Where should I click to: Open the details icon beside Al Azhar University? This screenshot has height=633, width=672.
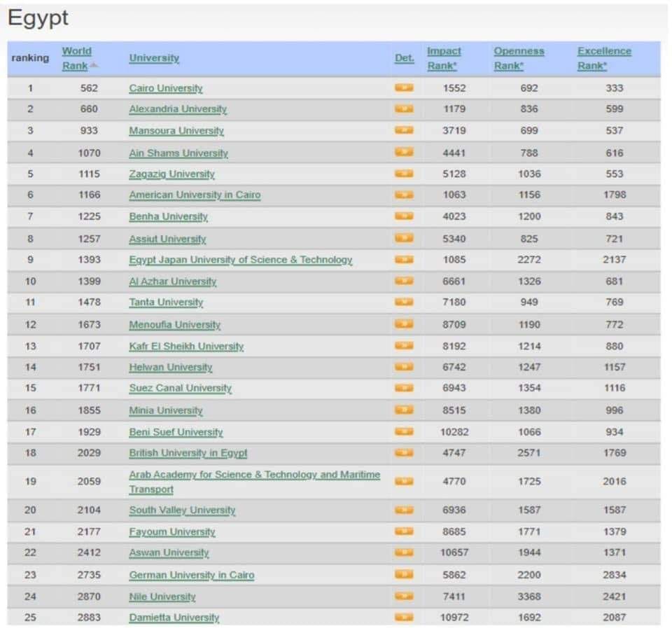click(404, 281)
